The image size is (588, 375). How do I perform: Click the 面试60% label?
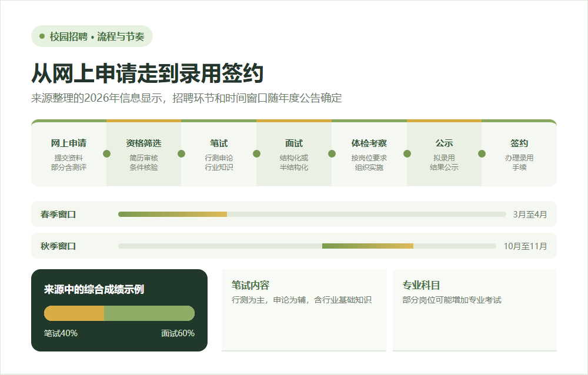pos(178,333)
